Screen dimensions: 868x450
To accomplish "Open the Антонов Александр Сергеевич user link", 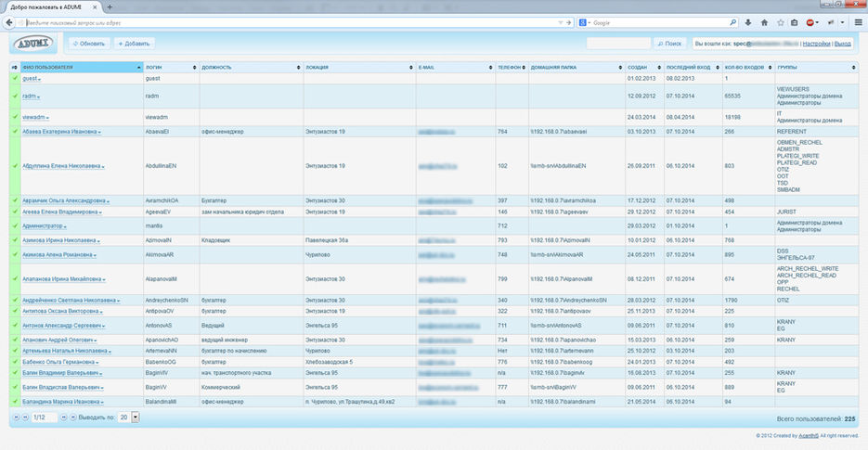I will point(62,326).
